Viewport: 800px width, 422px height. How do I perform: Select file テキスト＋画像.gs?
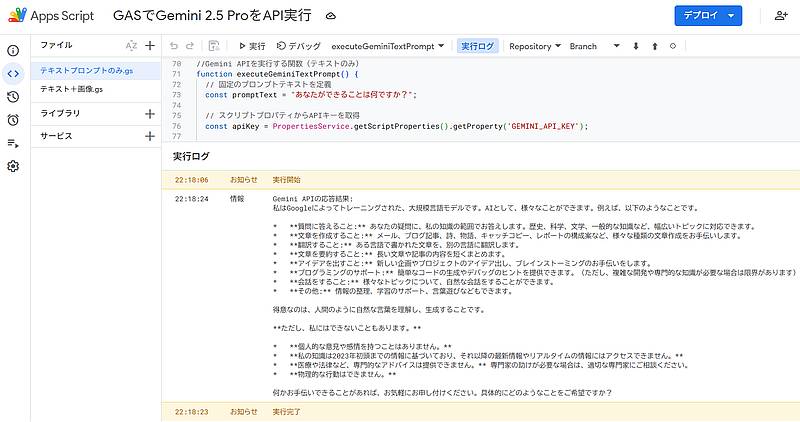(96, 89)
